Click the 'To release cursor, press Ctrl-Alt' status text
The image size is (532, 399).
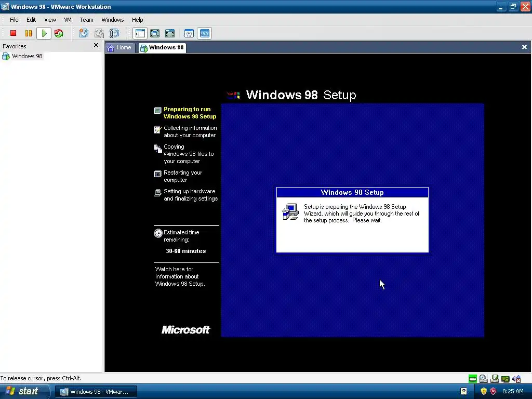41,378
